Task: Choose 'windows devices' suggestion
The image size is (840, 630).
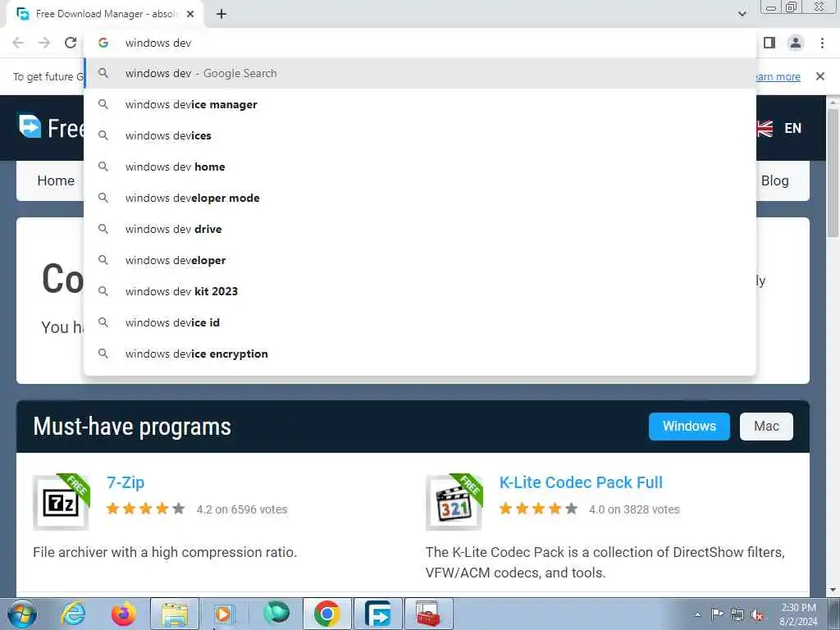Action: pos(420,135)
